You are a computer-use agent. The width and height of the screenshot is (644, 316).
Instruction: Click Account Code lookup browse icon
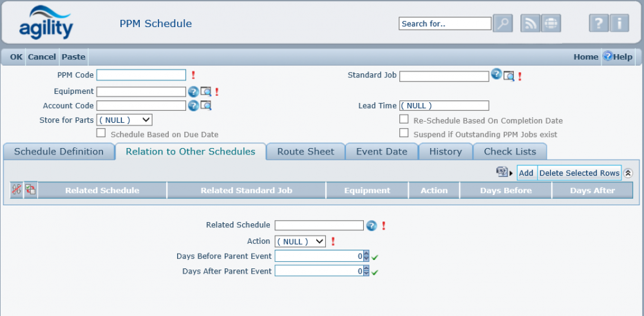coord(206,106)
